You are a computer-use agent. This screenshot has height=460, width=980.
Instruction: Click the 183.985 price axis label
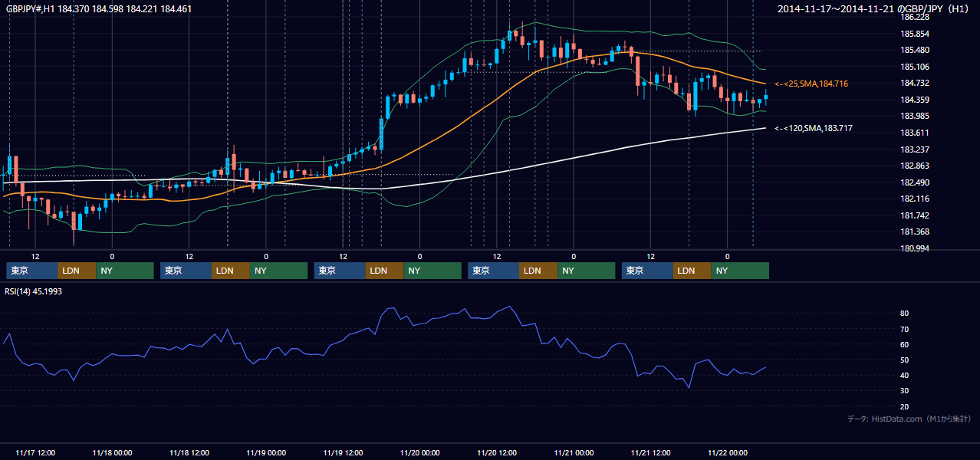[x=915, y=116]
